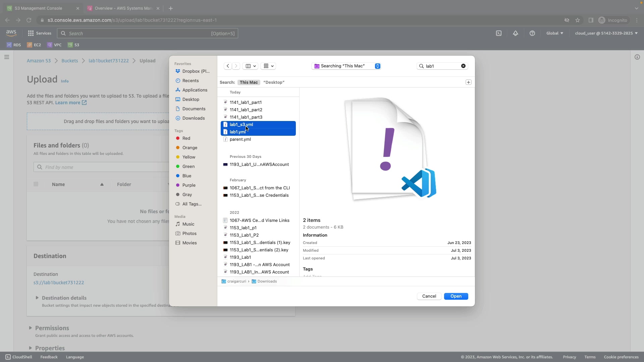
Task: Check the select-all checkbox in files table
Action: [36, 184]
